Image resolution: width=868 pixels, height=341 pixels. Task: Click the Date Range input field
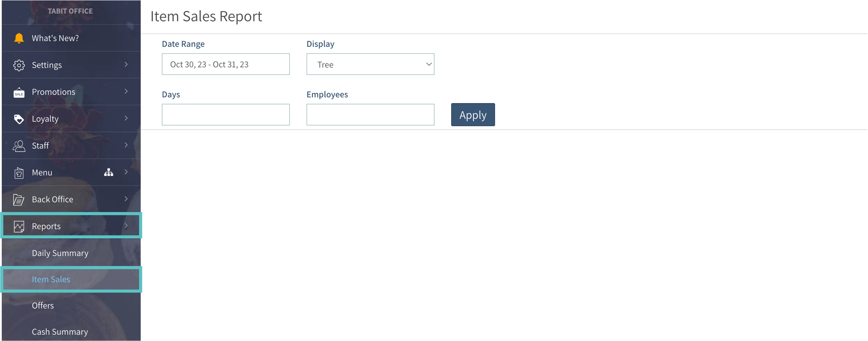tap(225, 64)
